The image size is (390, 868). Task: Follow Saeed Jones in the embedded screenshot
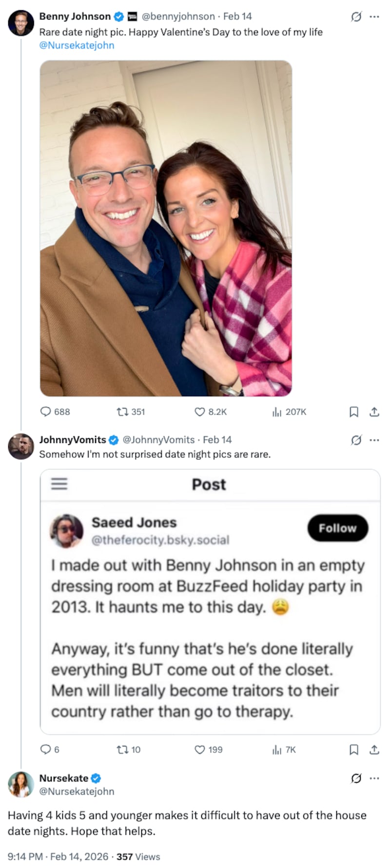coord(338,528)
